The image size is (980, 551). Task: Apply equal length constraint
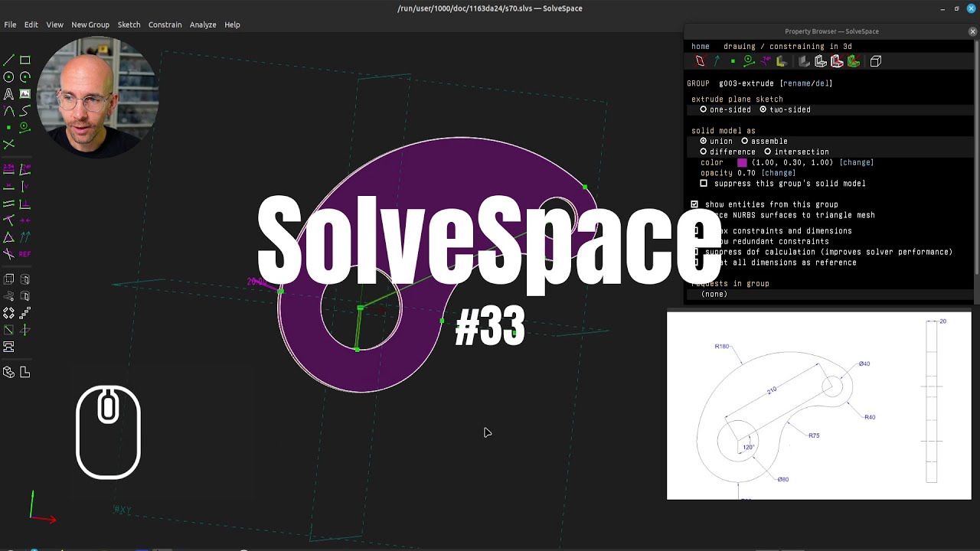click(8, 236)
